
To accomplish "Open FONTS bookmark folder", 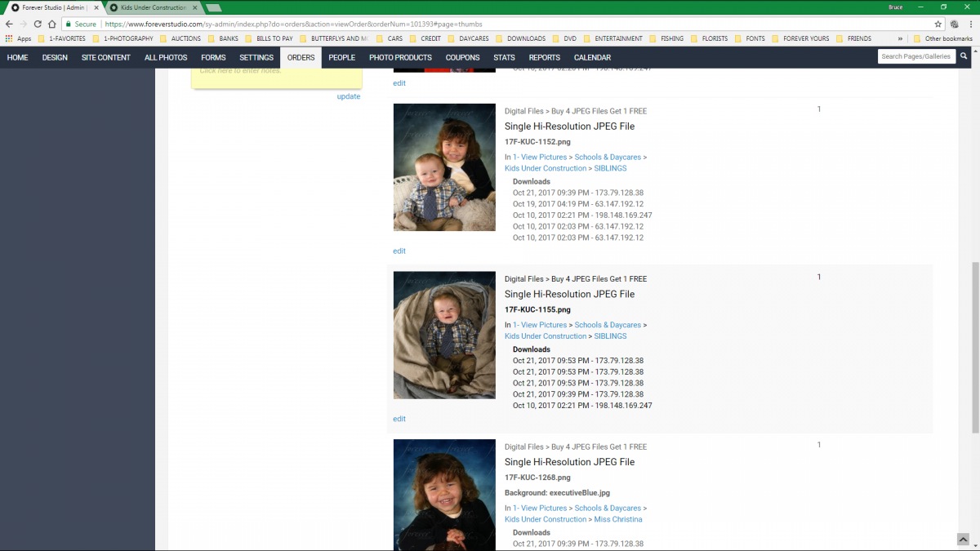I will (750, 38).
